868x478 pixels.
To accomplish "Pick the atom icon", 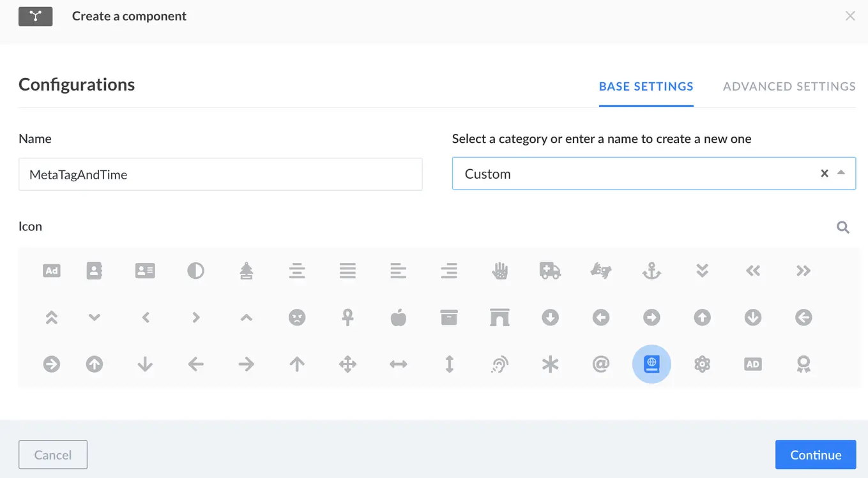I will 702,364.
